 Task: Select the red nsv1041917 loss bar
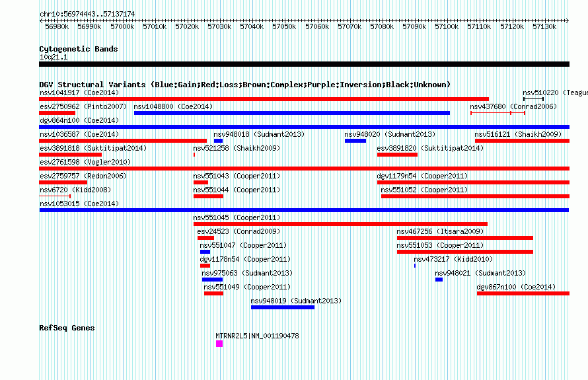264,99
